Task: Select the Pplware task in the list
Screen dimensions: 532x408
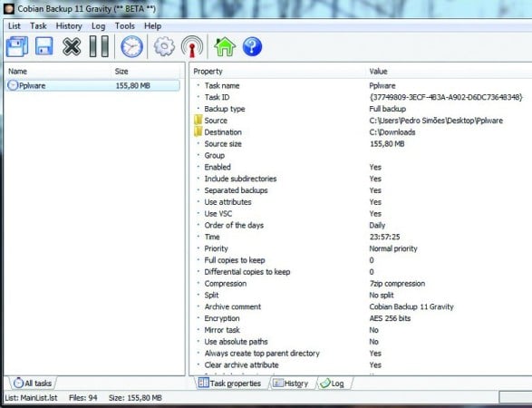Action: point(93,85)
